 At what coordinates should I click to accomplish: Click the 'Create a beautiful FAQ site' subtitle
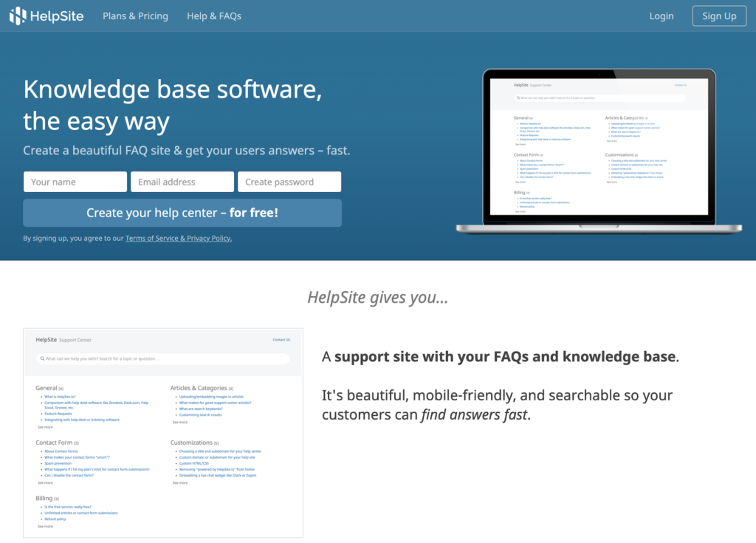coord(187,150)
